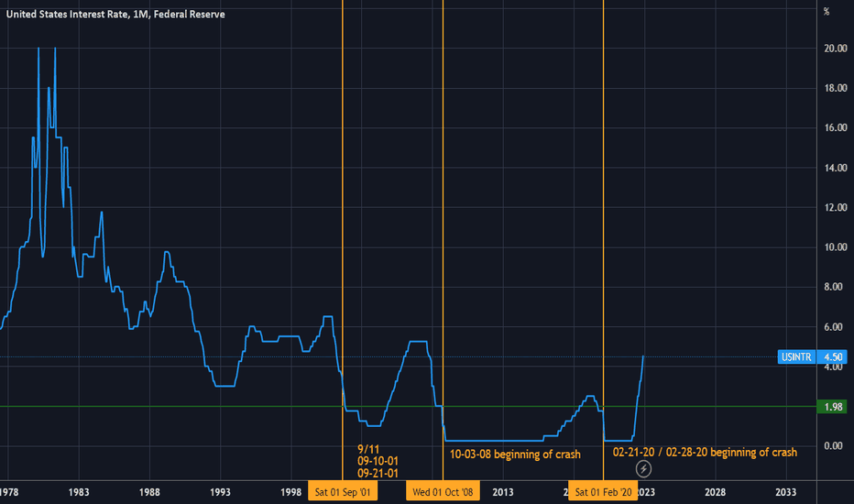Screen dimensions: 854x504
Task: Click the 16.00 price axis label
Action: [836, 128]
